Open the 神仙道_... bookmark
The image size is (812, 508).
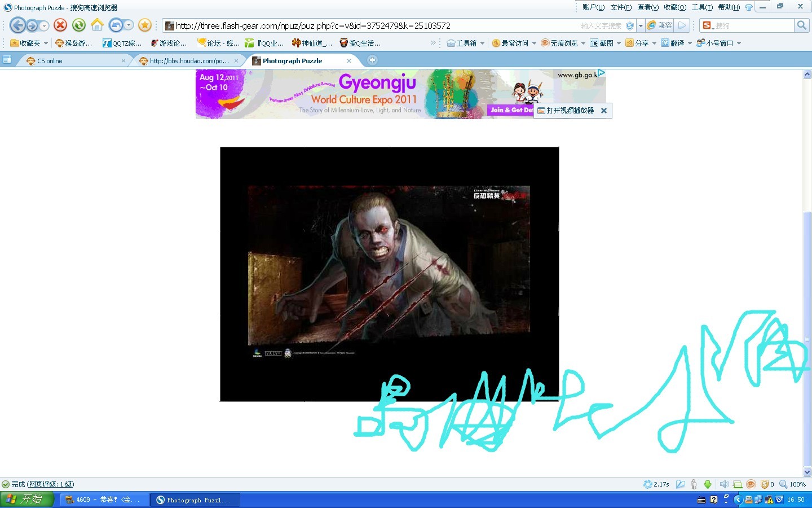tap(312, 43)
